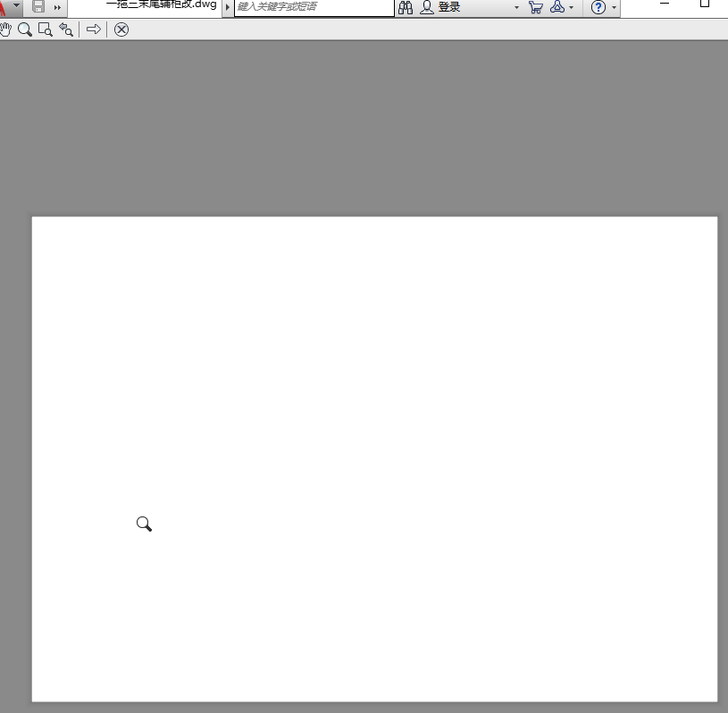Screen dimensions: 728x713
Task: Click the grayed Save disk icon
Action: point(38,6)
